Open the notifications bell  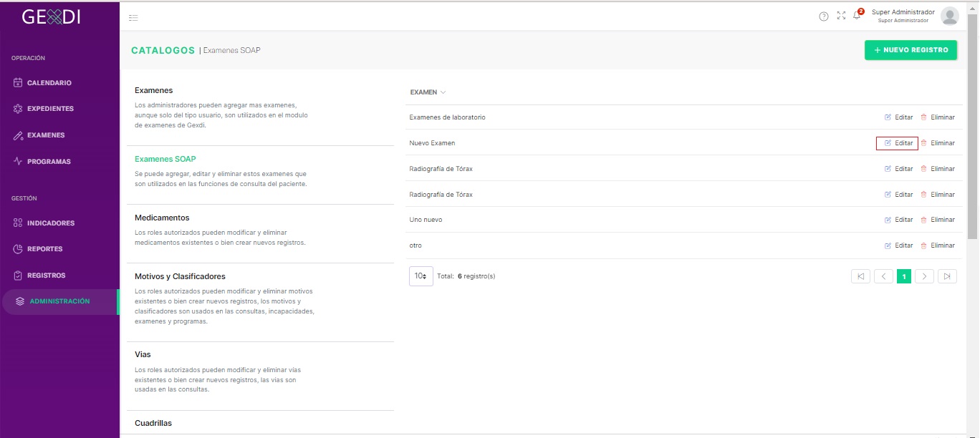tap(857, 15)
